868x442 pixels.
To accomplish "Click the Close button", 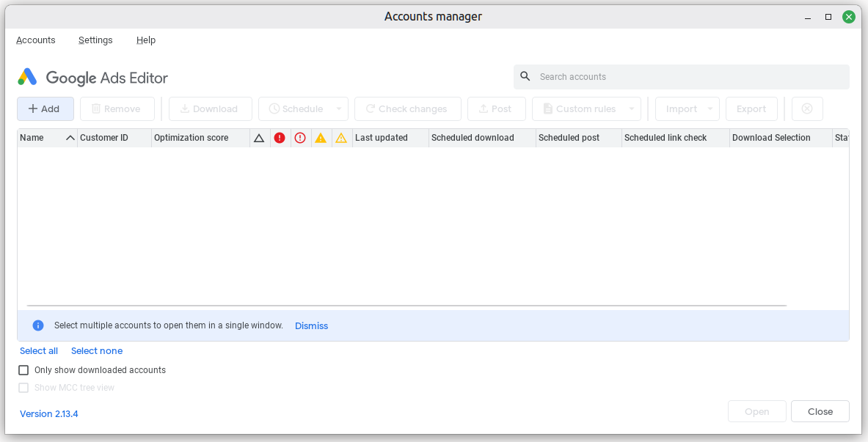I will (x=820, y=411).
